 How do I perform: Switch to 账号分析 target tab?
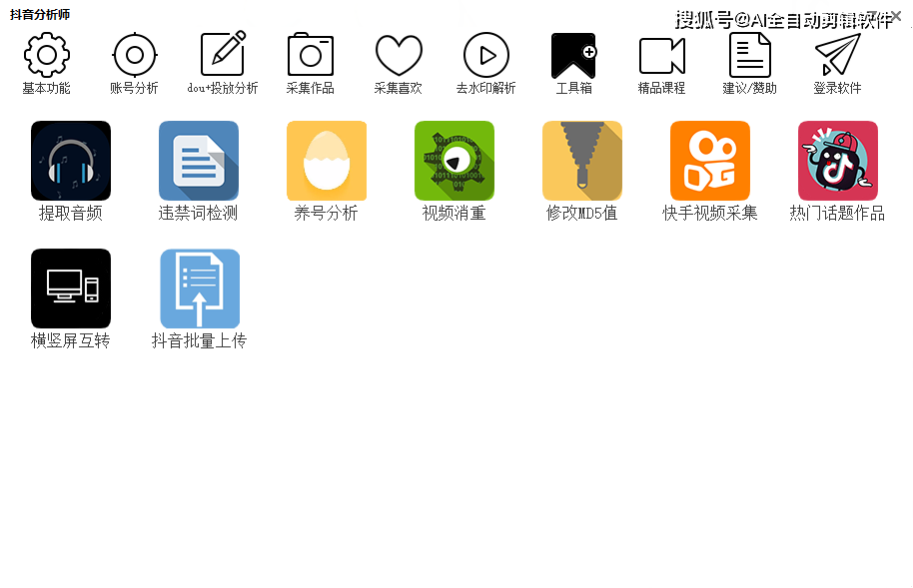[135, 63]
